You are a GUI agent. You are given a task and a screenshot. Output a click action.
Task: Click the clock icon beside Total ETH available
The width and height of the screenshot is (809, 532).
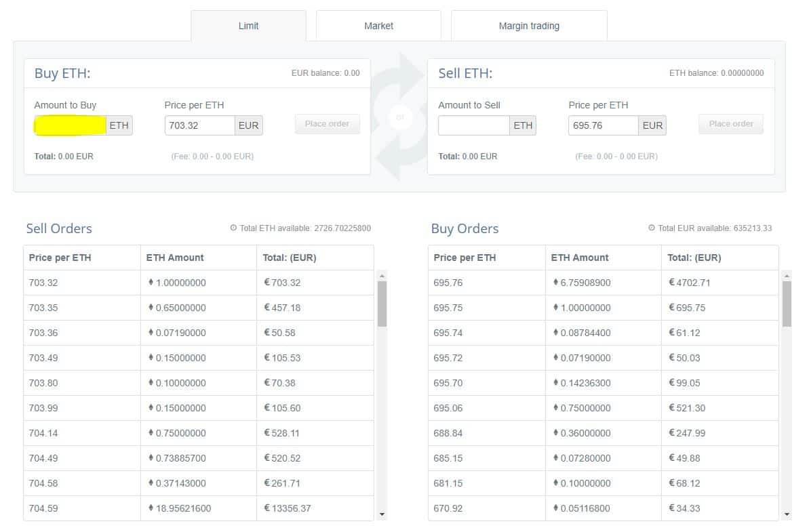pos(234,228)
